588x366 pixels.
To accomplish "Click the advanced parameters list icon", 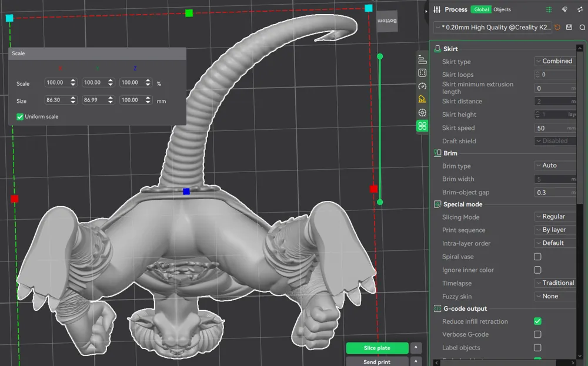I will (x=549, y=9).
